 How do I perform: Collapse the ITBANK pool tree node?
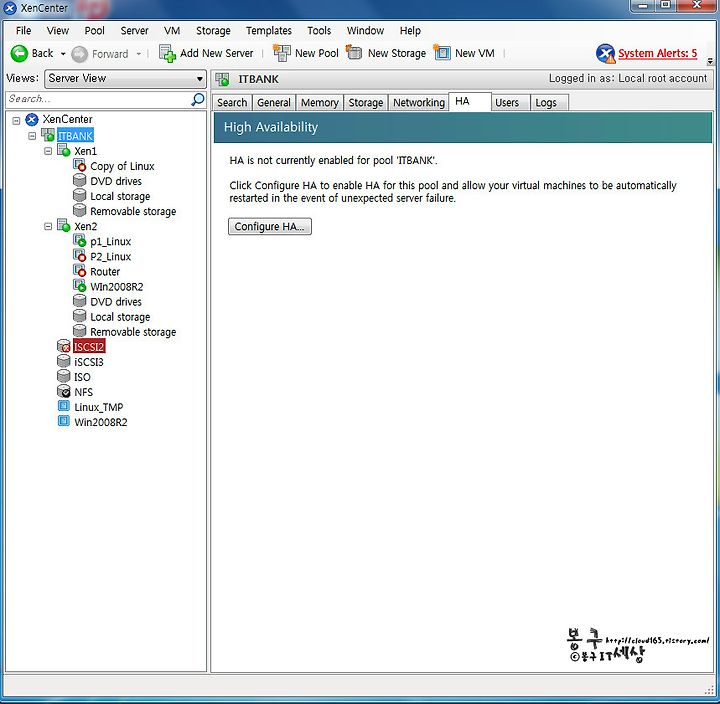coord(32,136)
